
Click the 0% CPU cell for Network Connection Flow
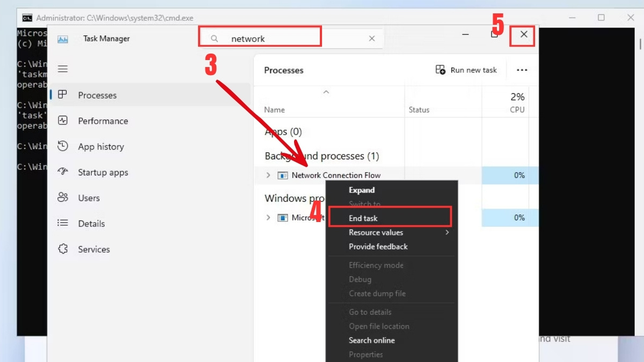(x=505, y=175)
